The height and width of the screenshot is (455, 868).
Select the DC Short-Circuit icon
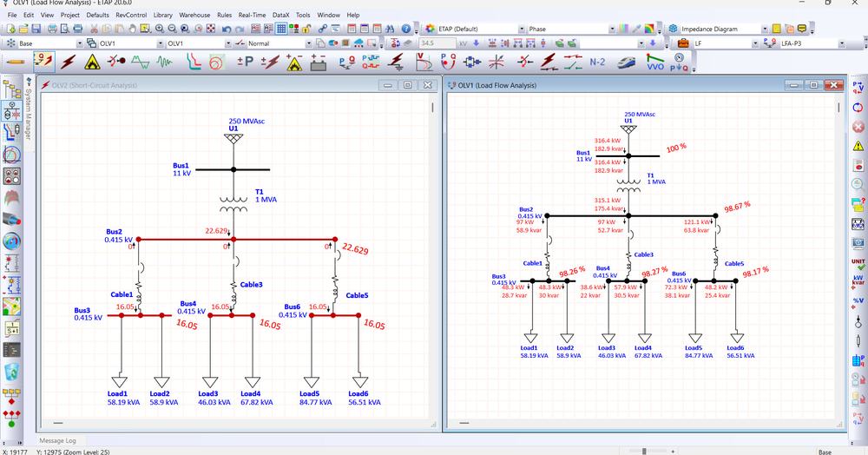coord(270,62)
